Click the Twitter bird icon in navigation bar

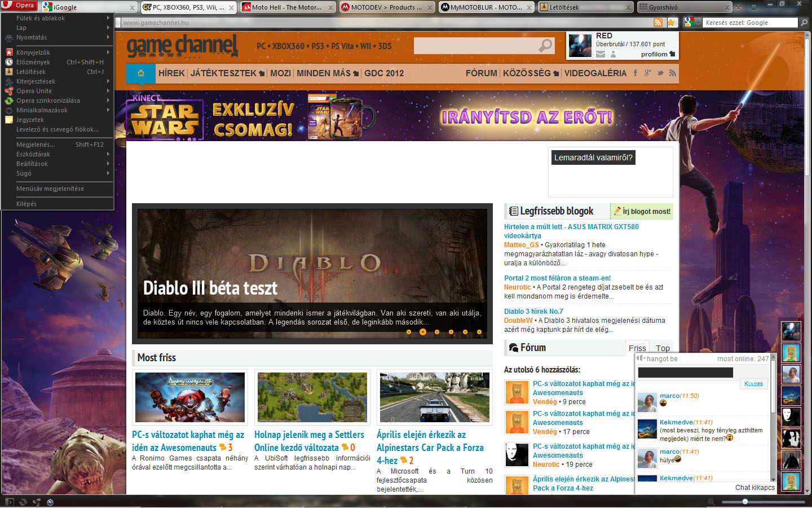pos(660,73)
